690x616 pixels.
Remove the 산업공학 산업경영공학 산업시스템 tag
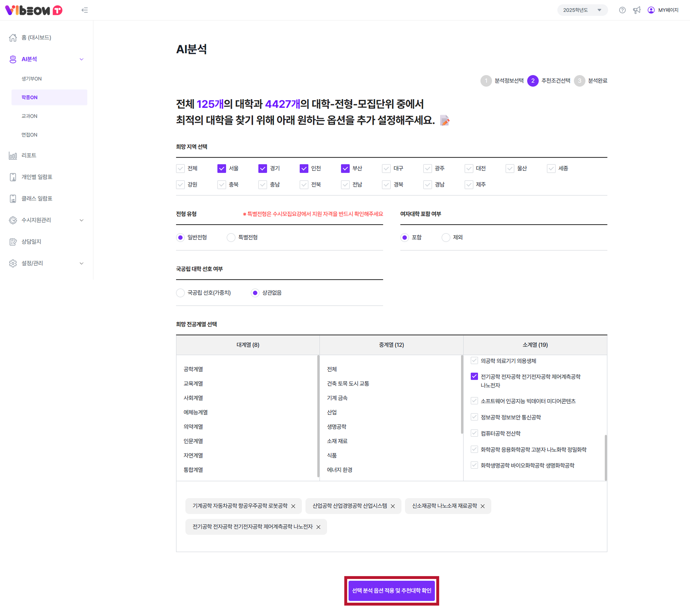393,506
